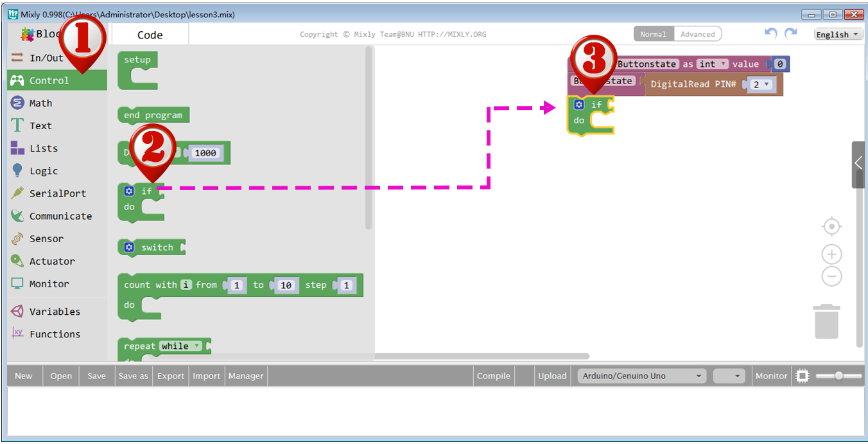Click the Export button
This screenshot has width=868, height=444.
point(171,376)
